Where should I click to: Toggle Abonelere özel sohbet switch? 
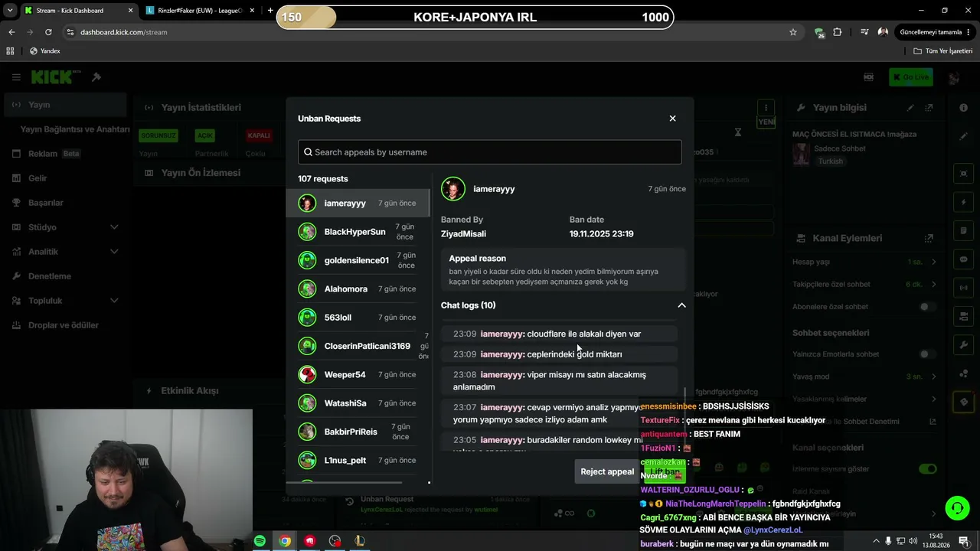tap(927, 307)
